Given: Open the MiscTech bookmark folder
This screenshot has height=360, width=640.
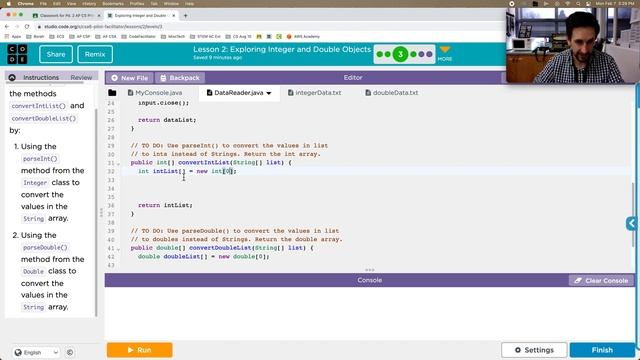Looking at the screenshot, I should click(173, 36).
